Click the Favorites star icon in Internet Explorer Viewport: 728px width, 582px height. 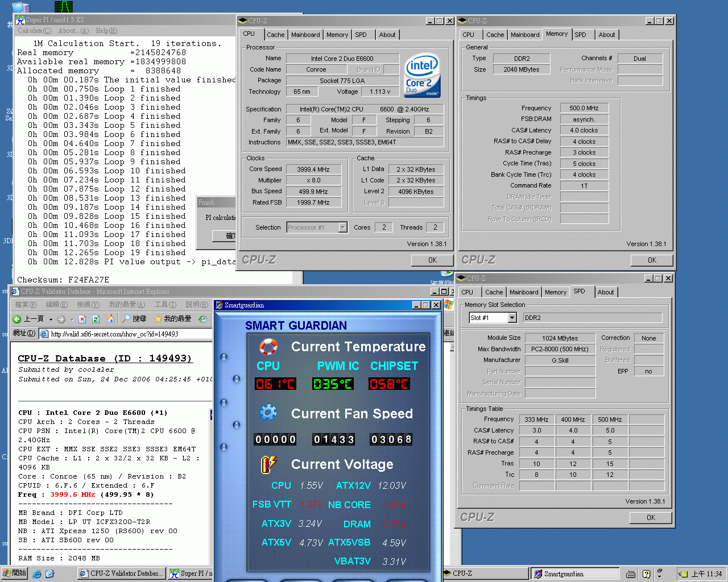tap(158, 319)
